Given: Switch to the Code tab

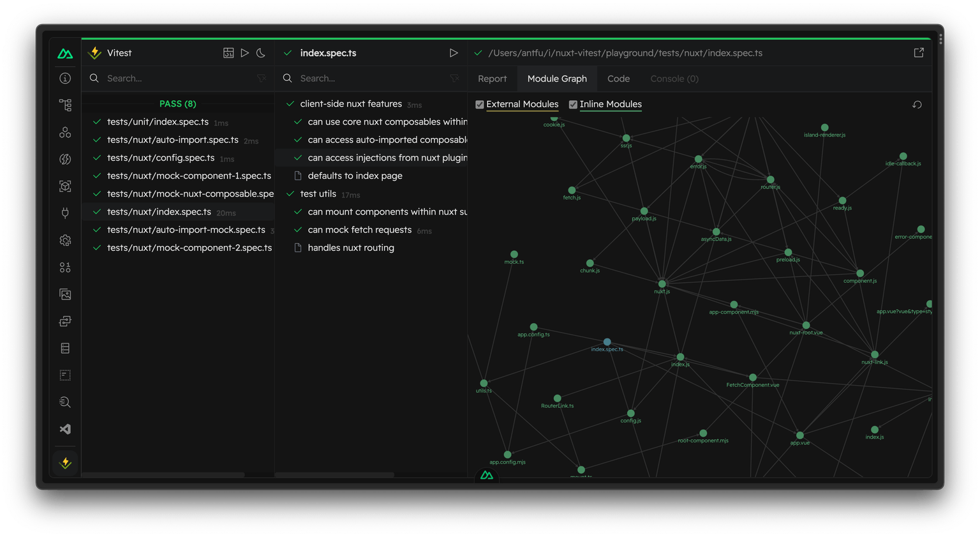Looking at the screenshot, I should click(x=618, y=79).
